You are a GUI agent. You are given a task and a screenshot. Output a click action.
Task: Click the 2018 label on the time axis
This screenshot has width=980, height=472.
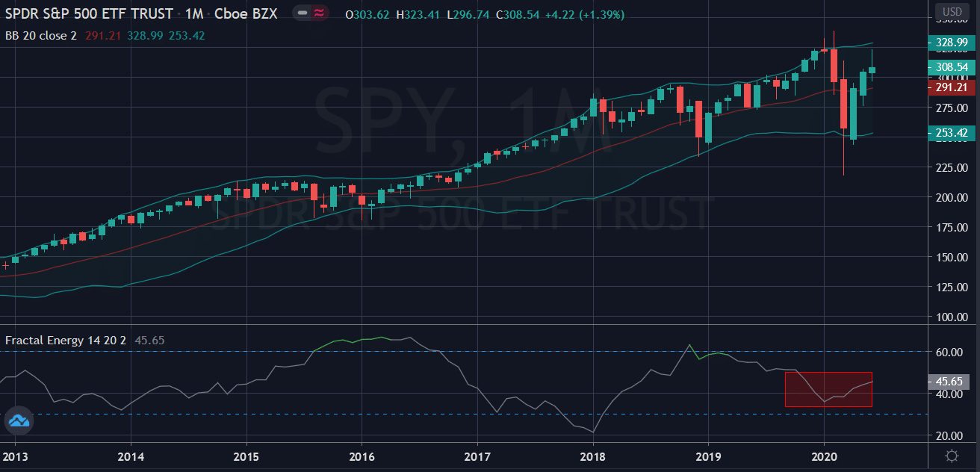[593, 456]
